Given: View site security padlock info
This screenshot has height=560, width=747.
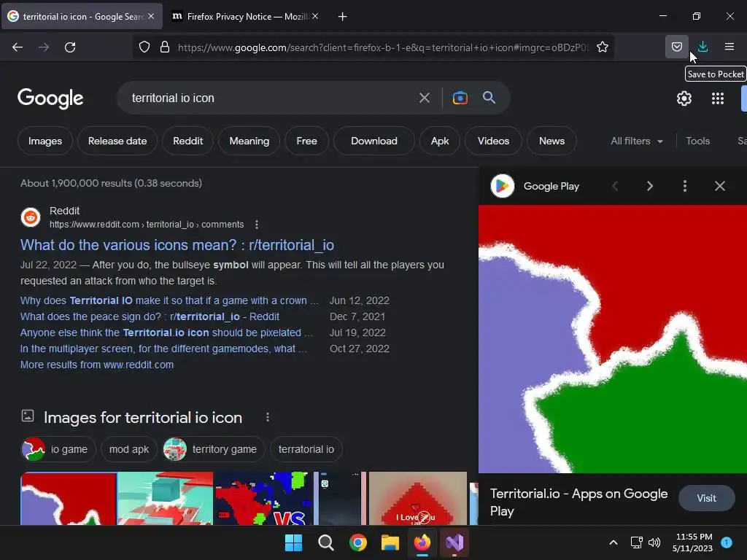Looking at the screenshot, I should pyautogui.click(x=165, y=47).
